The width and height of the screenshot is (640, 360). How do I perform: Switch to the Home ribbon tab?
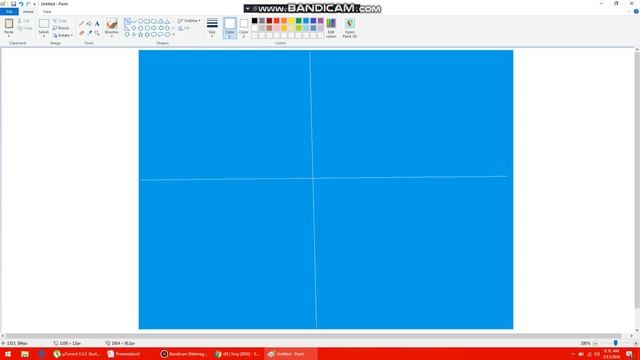pyautogui.click(x=28, y=12)
